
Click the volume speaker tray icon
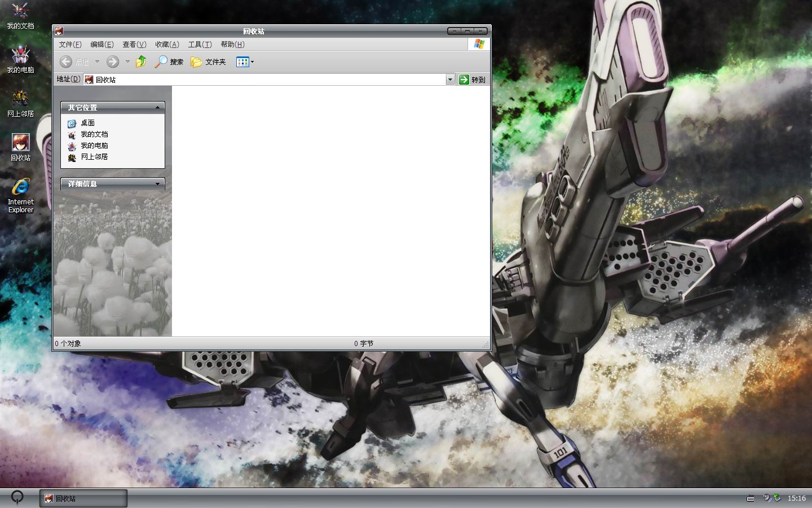766,497
